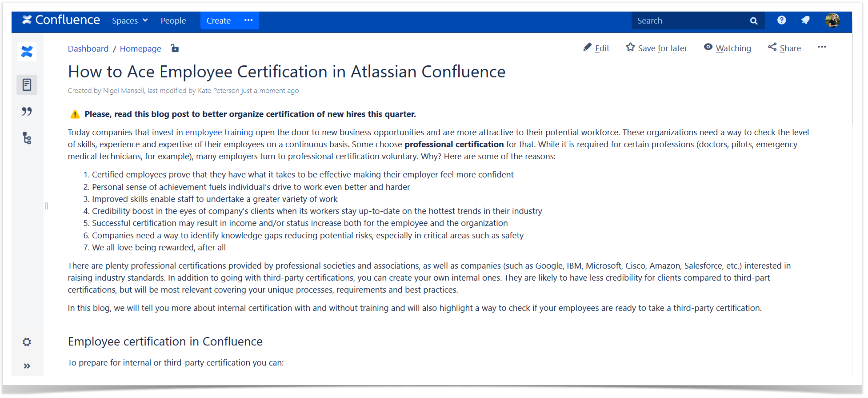868x398 pixels.
Task: Click the 'Created by Nigel Mansell' byline
Action: tap(106, 91)
